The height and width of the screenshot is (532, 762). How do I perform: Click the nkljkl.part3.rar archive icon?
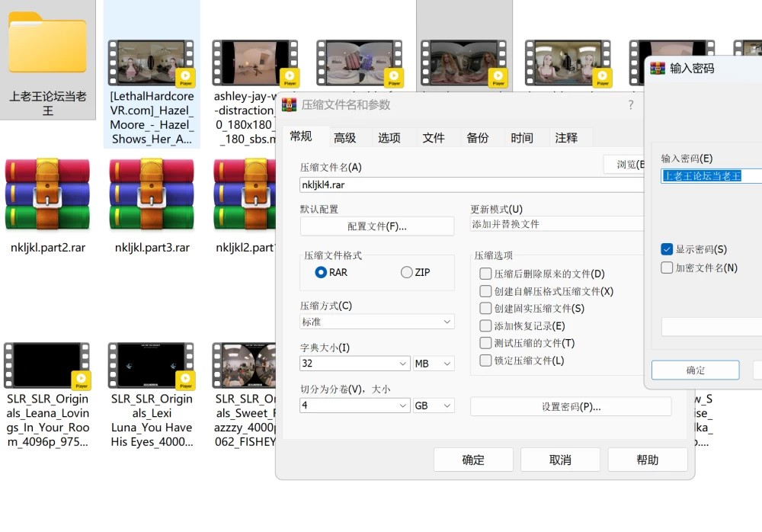(x=152, y=194)
